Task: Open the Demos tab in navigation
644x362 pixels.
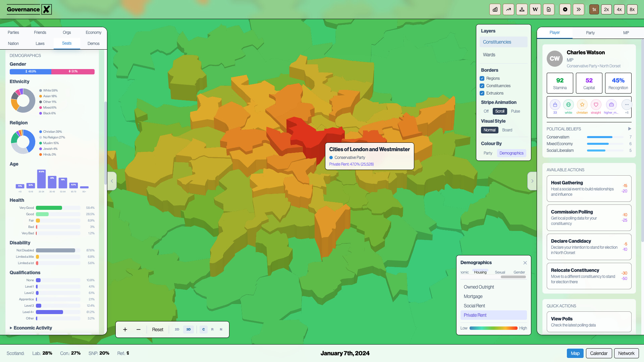Action: pyautogui.click(x=94, y=43)
